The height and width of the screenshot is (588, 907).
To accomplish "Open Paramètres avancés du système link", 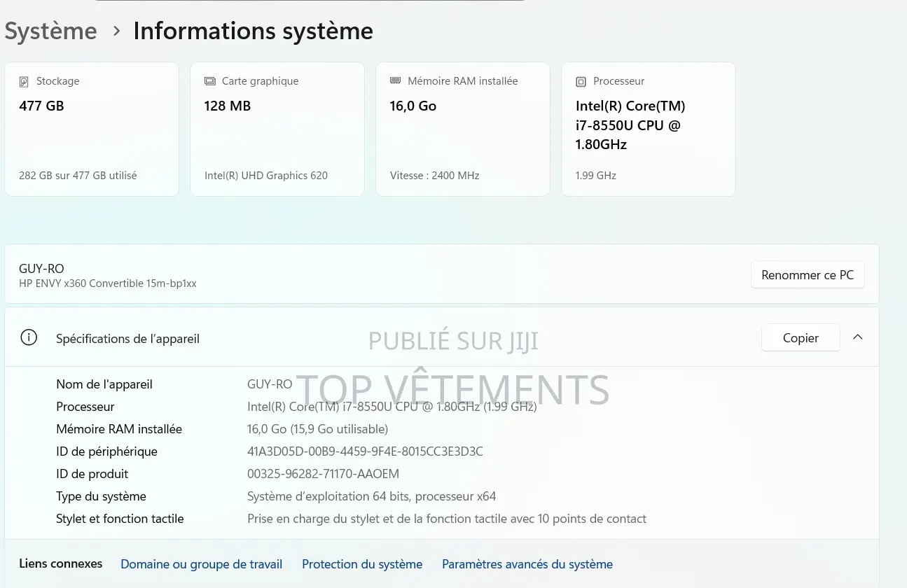I will (527, 564).
